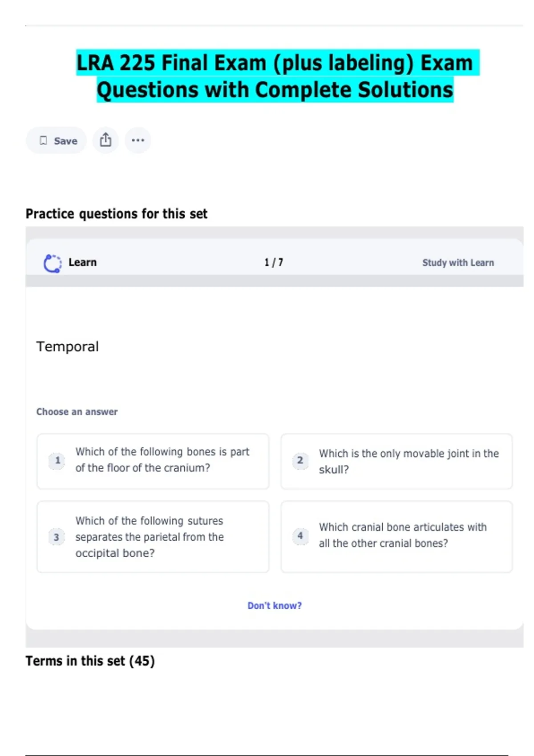
Task: Click the Learn label in header
Action: click(82, 262)
